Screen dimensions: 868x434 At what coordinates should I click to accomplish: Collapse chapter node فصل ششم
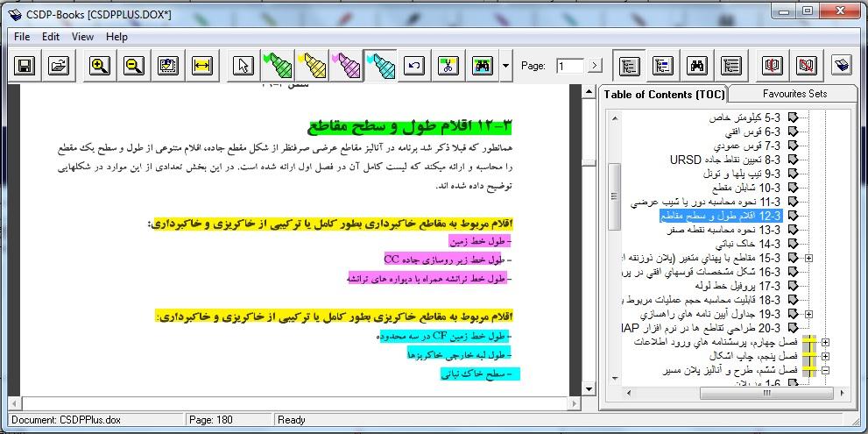[x=825, y=370]
